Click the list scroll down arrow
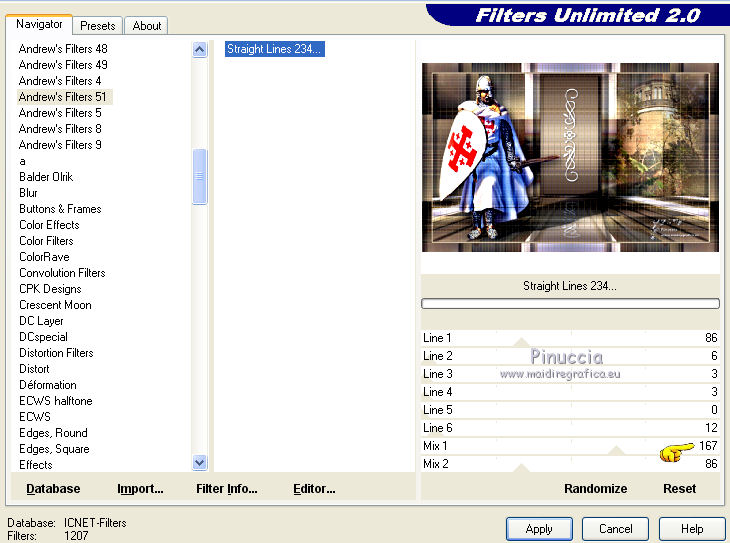 (200, 463)
